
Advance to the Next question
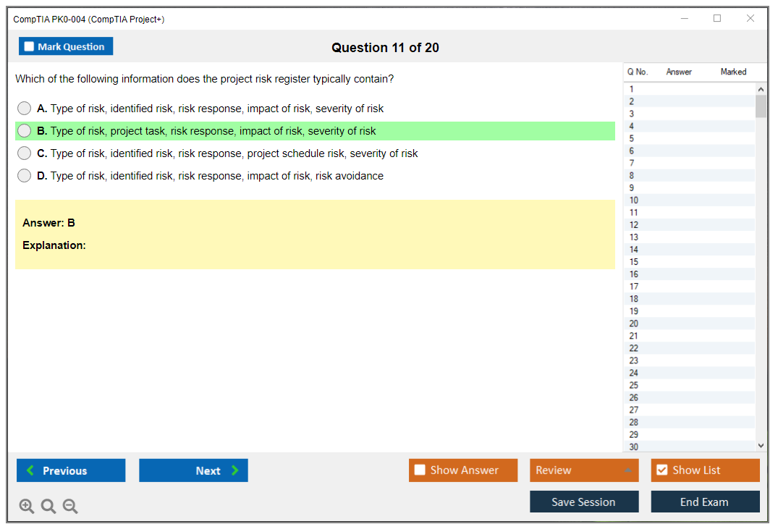[x=193, y=470]
